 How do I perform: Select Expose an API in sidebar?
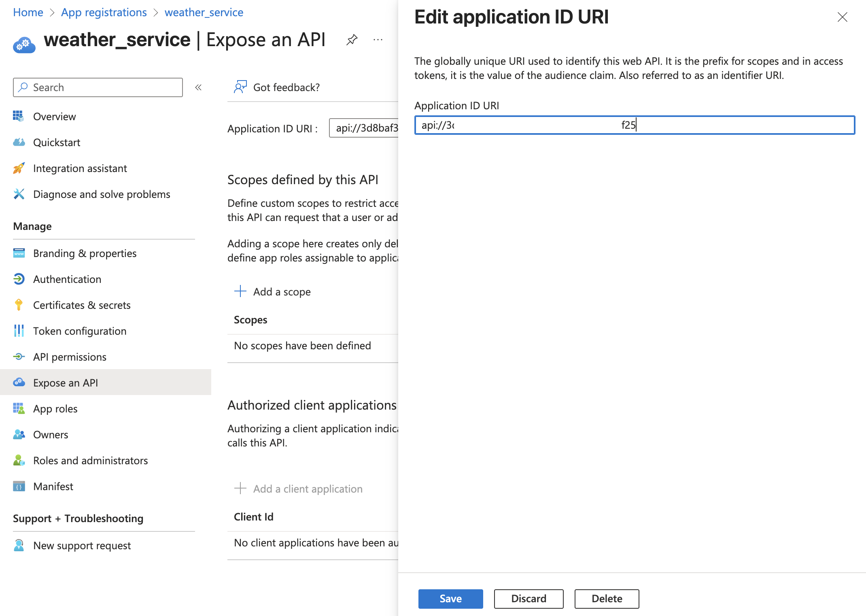point(106,382)
